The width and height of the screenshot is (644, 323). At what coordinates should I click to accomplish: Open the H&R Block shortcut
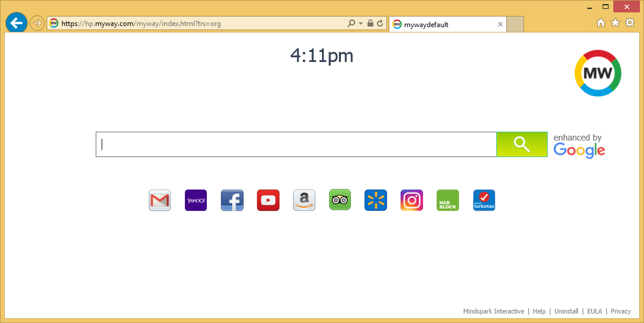[x=448, y=200]
